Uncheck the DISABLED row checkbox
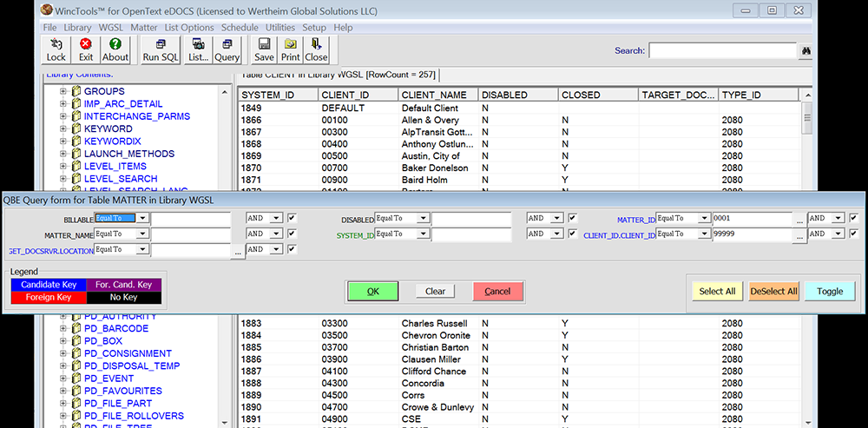Image resolution: width=868 pixels, height=428 pixels. coord(573,218)
